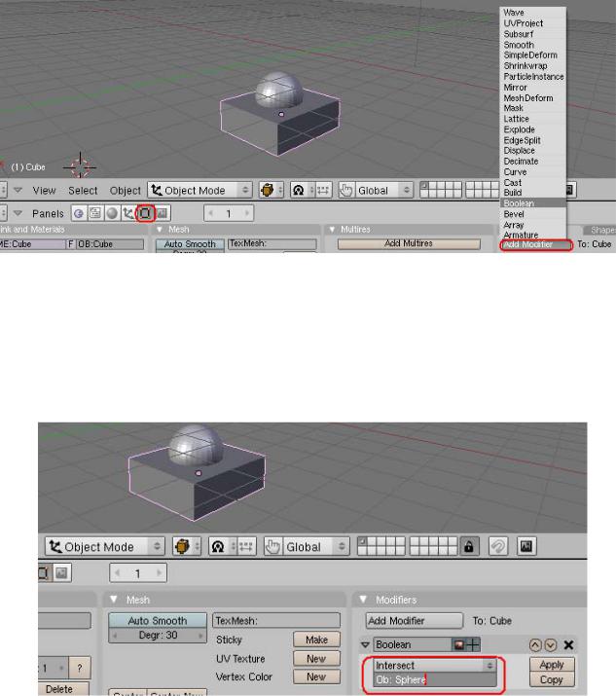The width and height of the screenshot is (616, 696).
Task: Open the View menu
Action: point(44,191)
